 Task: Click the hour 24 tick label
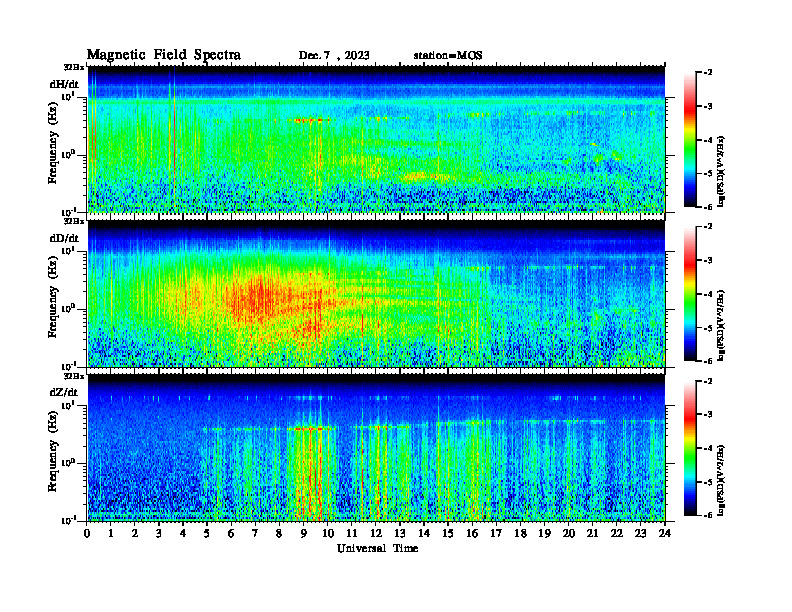pos(665,534)
